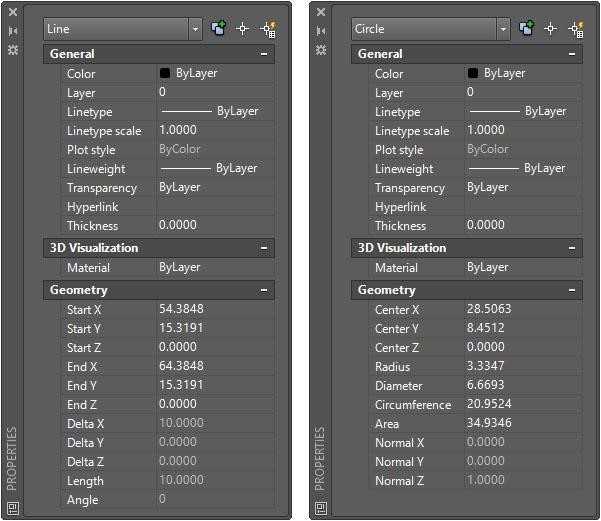Select Layer value 0 in Line palette
The width and height of the screenshot is (601, 521).
pos(215,92)
